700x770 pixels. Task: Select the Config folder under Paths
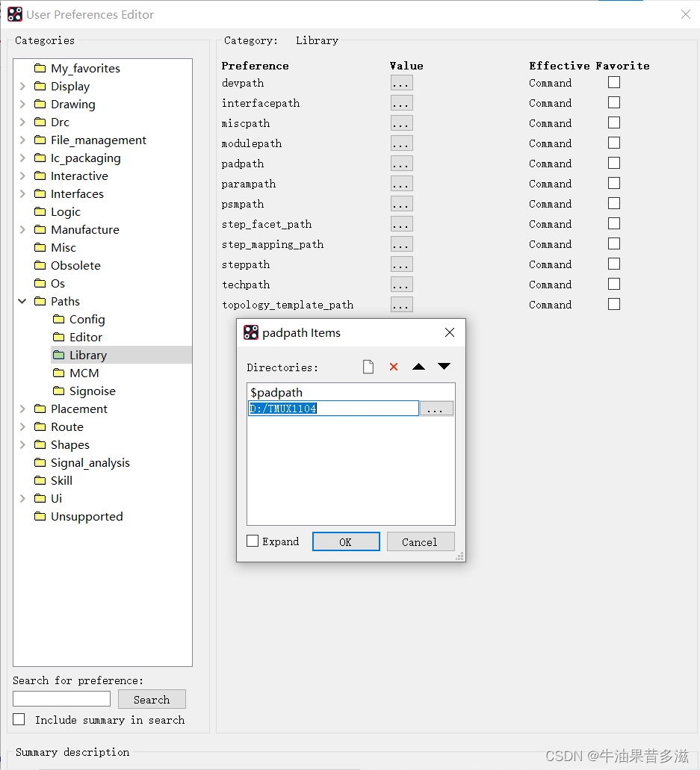(x=87, y=320)
